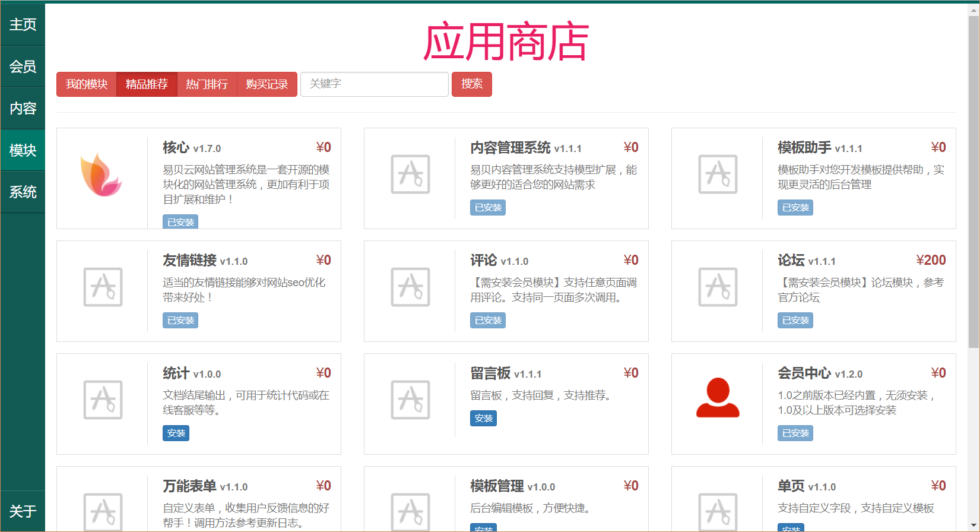
Task: Click the page vertical scrollbar thumb
Action: 973,181
